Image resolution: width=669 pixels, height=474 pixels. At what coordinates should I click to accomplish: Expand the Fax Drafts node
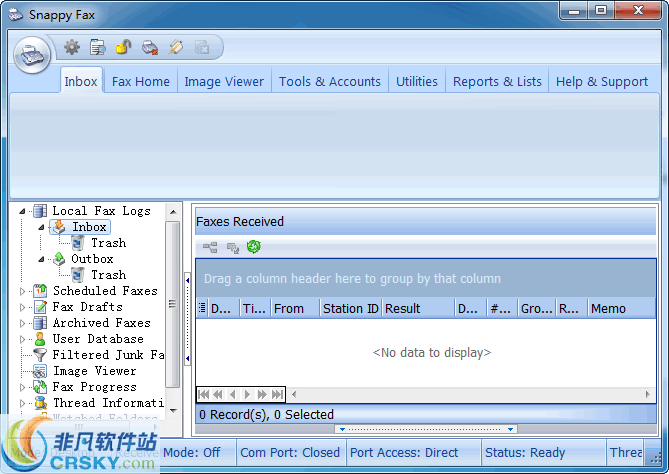coord(22,307)
